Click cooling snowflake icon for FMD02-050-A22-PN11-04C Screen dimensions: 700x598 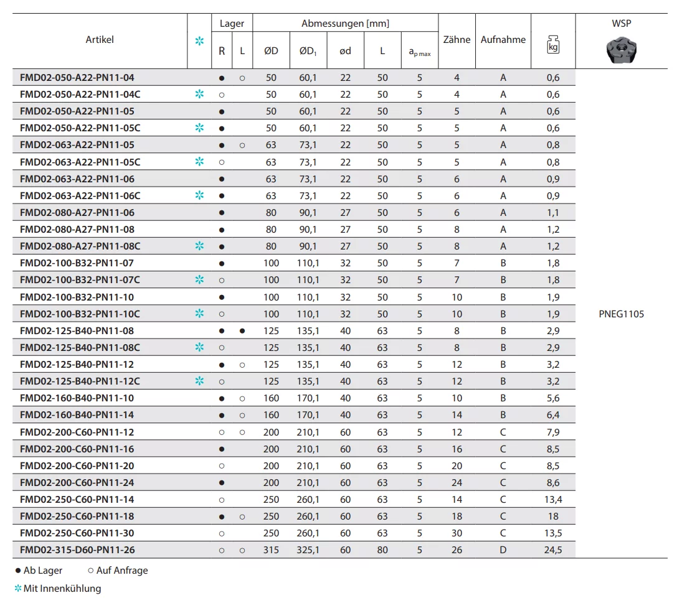199,95
